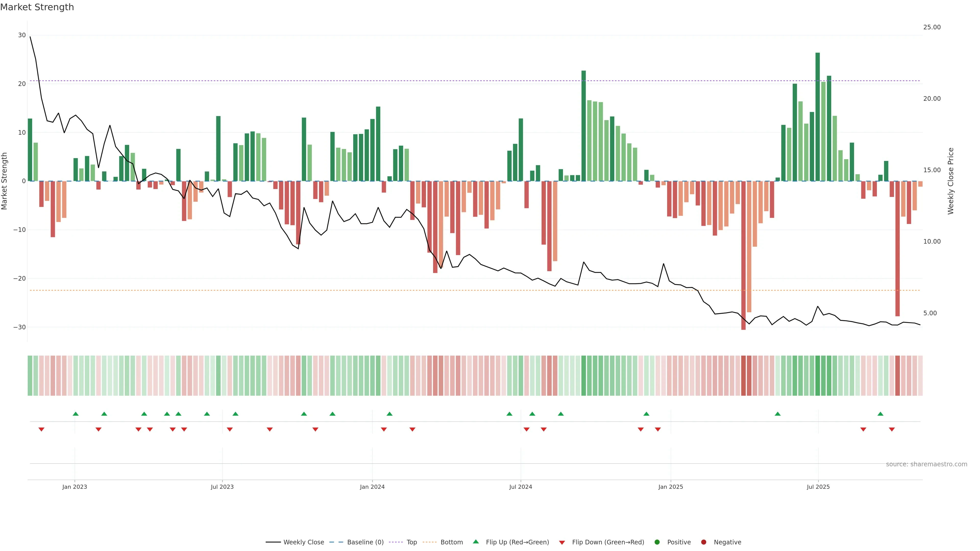
Task: Click the first red flip-down triangle marker
Action: (x=41, y=429)
